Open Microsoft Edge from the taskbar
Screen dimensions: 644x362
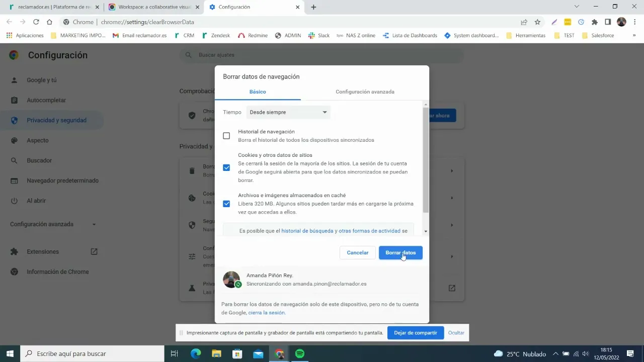pyautogui.click(x=195, y=353)
